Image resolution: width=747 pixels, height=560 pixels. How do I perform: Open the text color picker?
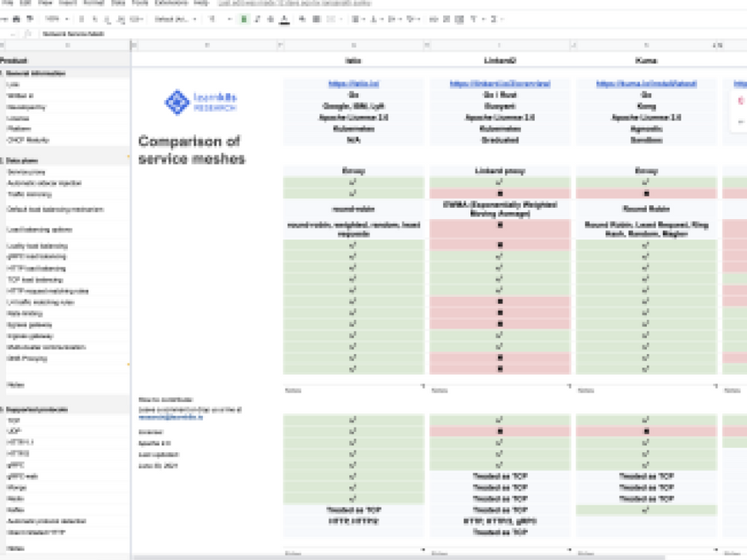pos(284,19)
